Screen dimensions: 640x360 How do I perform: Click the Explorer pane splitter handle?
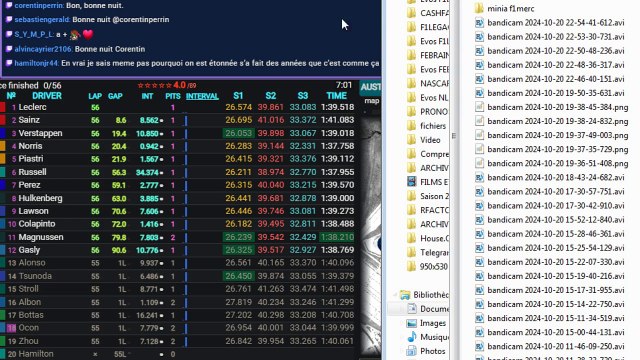tap(453, 136)
